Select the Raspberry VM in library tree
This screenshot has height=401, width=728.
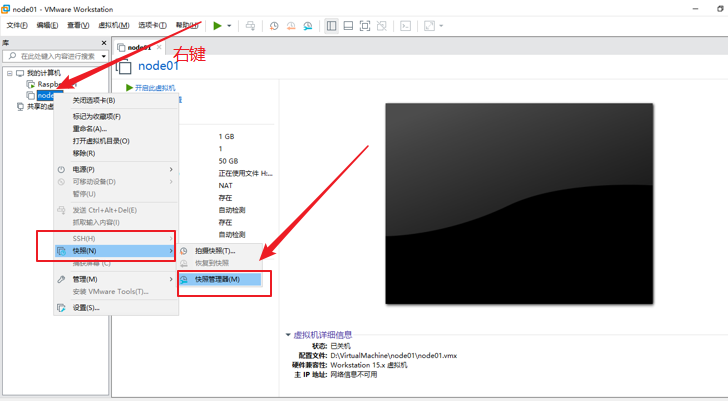tap(50, 84)
